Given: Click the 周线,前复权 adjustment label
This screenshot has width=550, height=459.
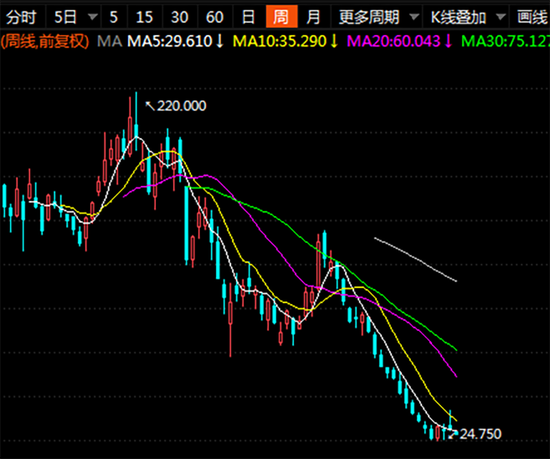Looking at the screenshot, I should pyautogui.click(x=45, y=42).
